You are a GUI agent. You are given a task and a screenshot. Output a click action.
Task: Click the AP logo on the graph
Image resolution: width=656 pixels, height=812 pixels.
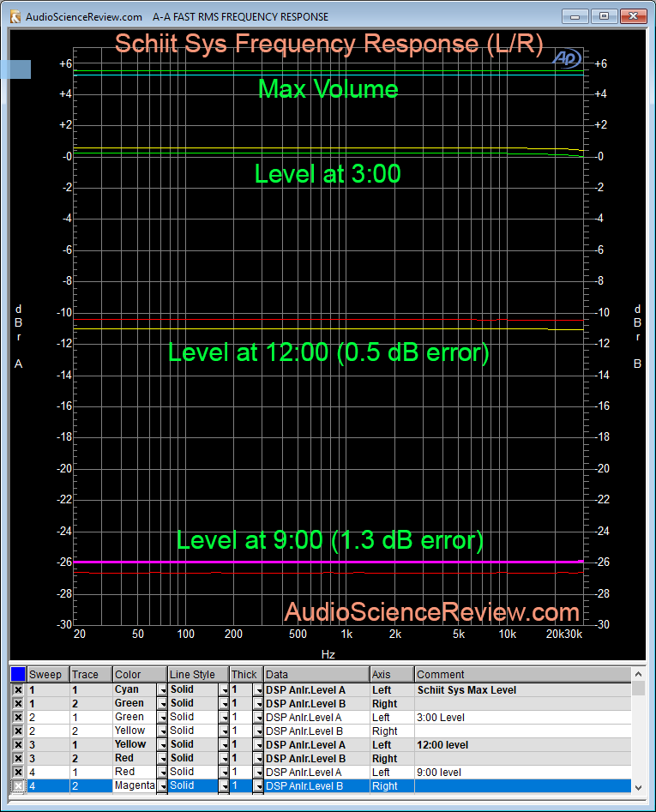coord(567,58)
